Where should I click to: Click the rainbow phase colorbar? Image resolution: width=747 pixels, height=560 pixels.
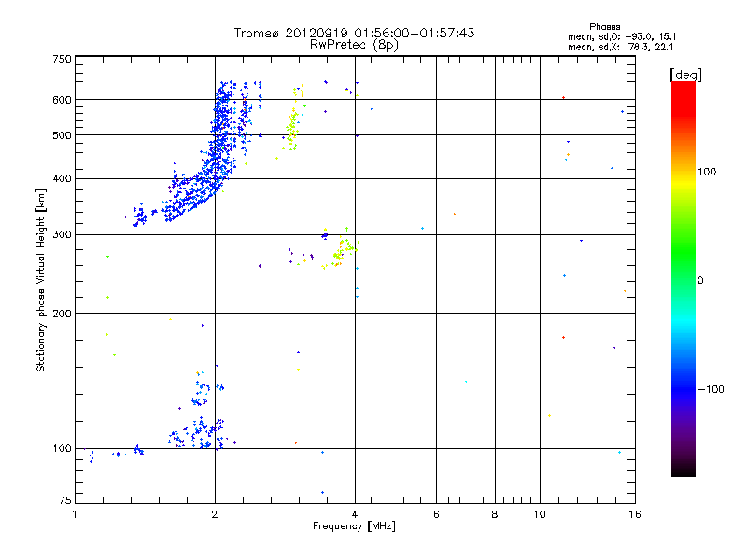coord(684,279)
